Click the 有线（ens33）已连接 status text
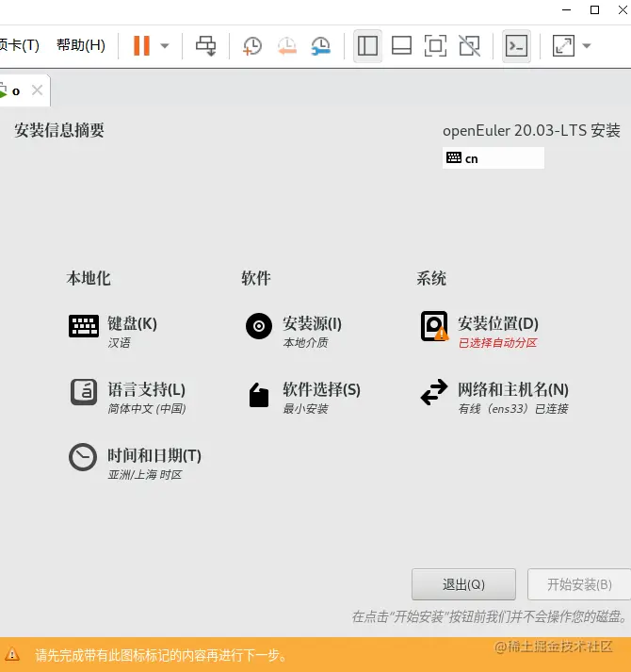This screenshot has height=672, width=631. click(513, 409)
